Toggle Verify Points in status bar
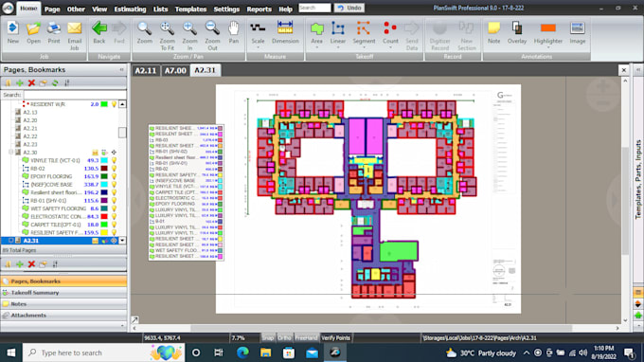This screenshot has width=644, height=362. click(335, 337)
